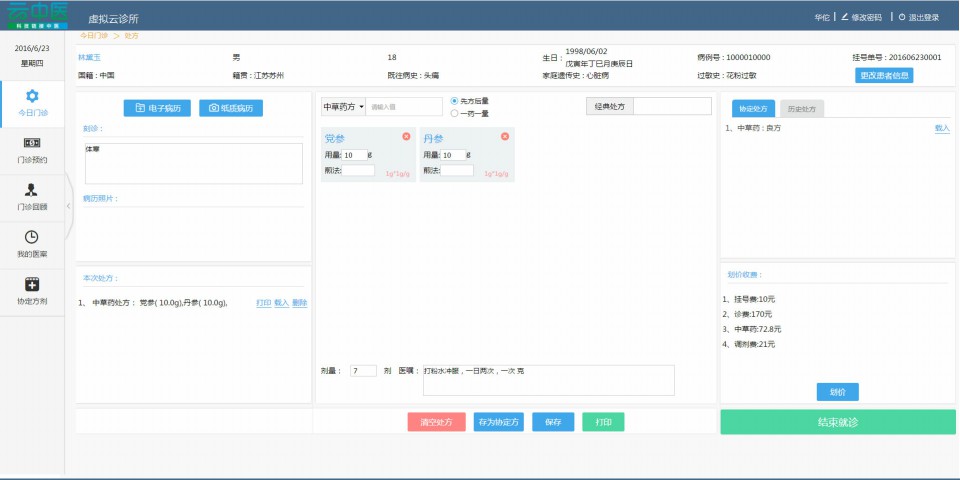The width and height of the screenshot is (960, 480).
Task: Click the 门诊回顾 person icon
Action: 32,190
